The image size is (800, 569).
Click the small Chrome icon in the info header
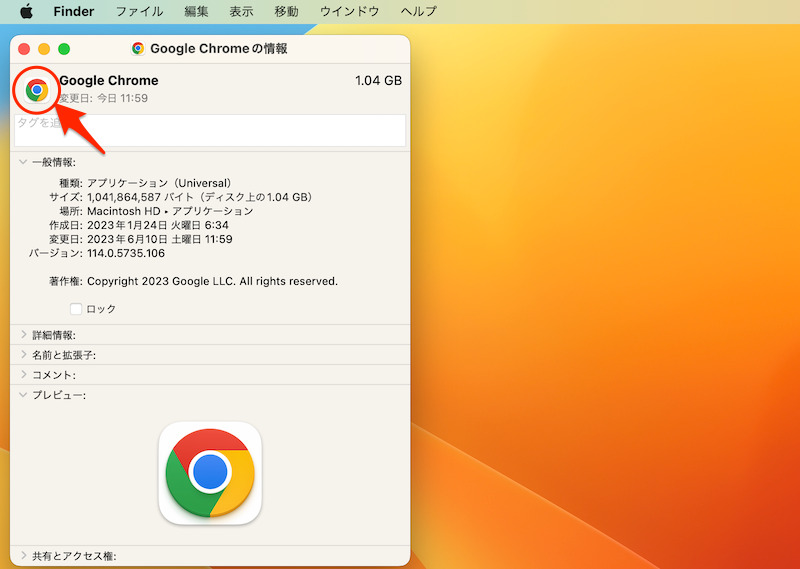tap(37, 90)
